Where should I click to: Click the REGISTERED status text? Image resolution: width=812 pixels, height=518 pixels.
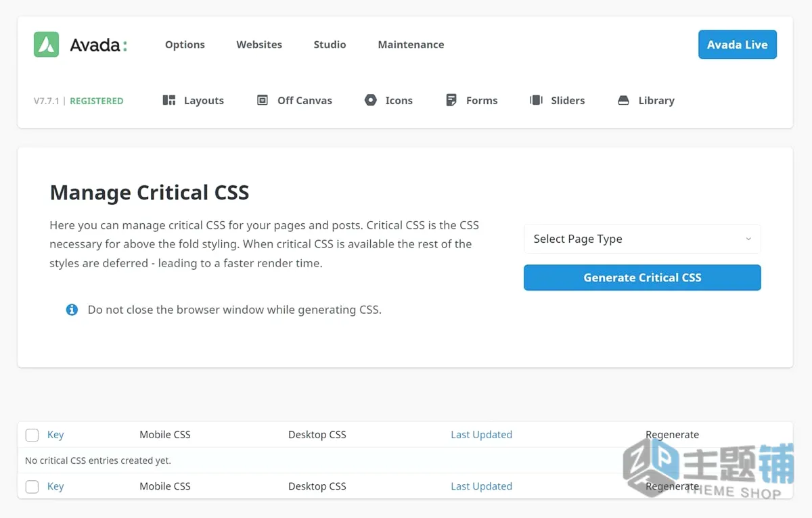(x=97, y=101)
